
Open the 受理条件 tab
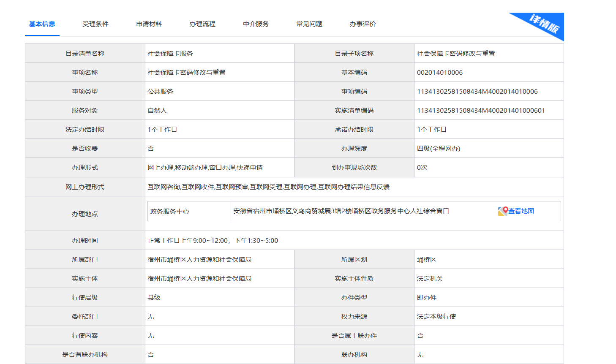(95, 24)
